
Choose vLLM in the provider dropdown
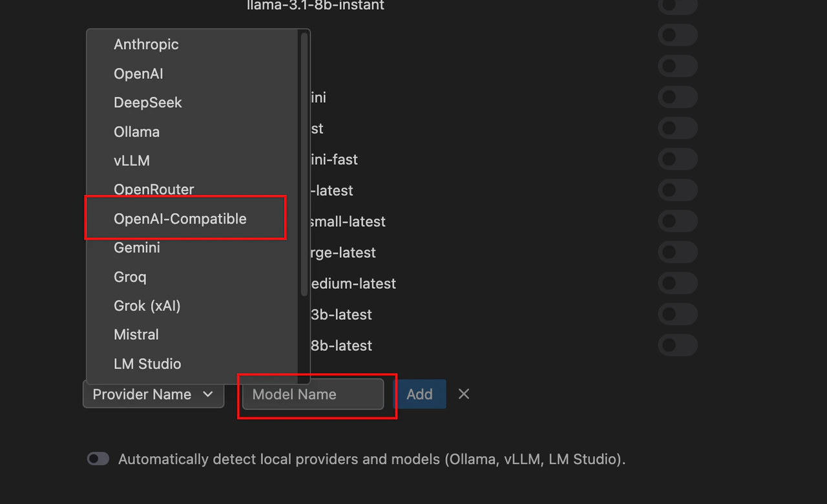(x=193, y=161)
